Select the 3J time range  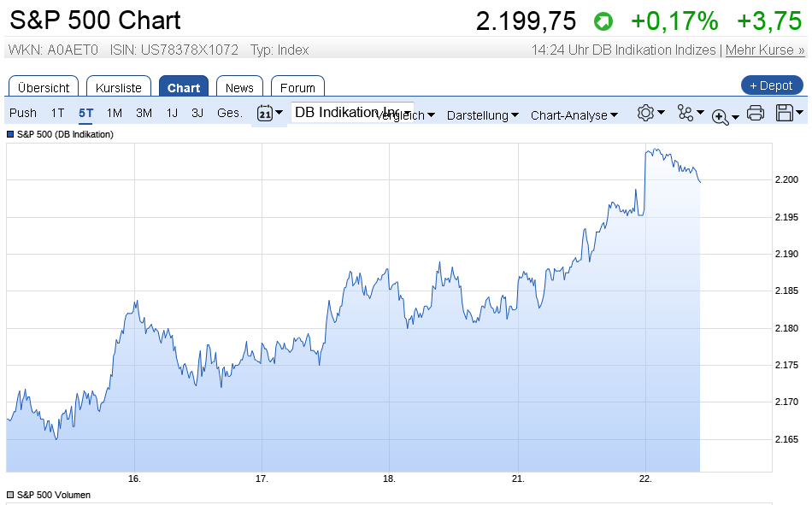(197, 113)
